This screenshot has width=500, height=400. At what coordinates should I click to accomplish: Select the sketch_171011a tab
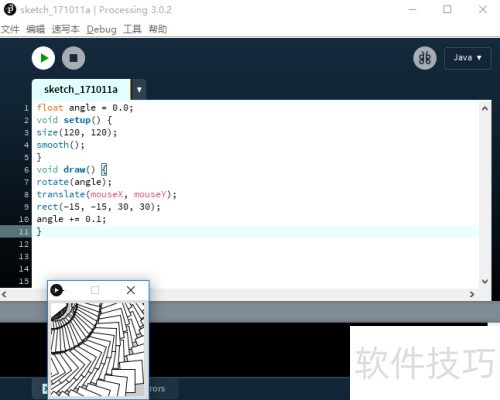click(x=81, y=89)
